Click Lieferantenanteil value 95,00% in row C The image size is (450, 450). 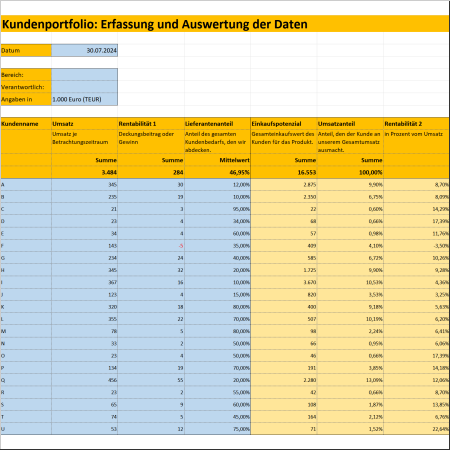[x=217, y=209]
